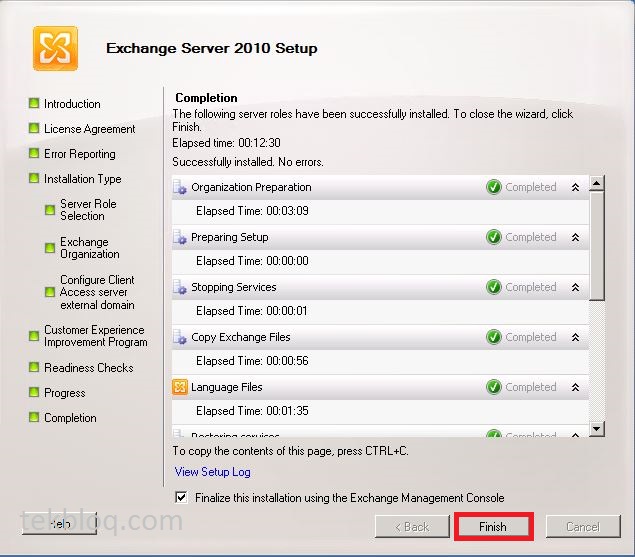Click green checkmark for Stopping Services
The height and width of the screenshot is (557, 635).
pyautogui.click(x=494, y=287)
